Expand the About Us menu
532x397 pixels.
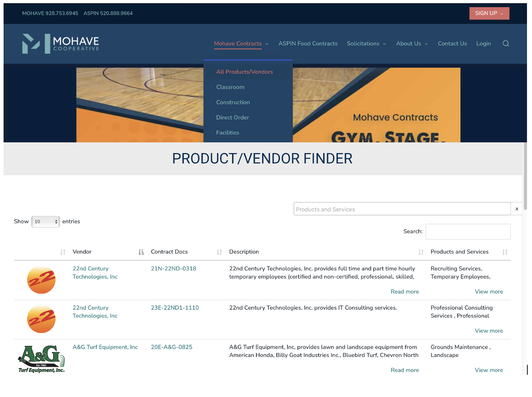click(412, 44)
